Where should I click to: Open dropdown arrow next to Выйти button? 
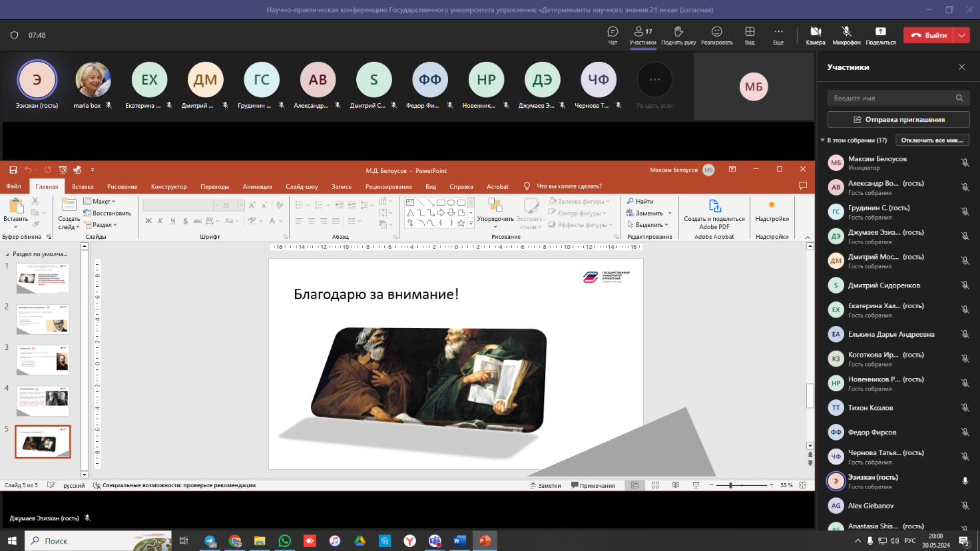962,35
